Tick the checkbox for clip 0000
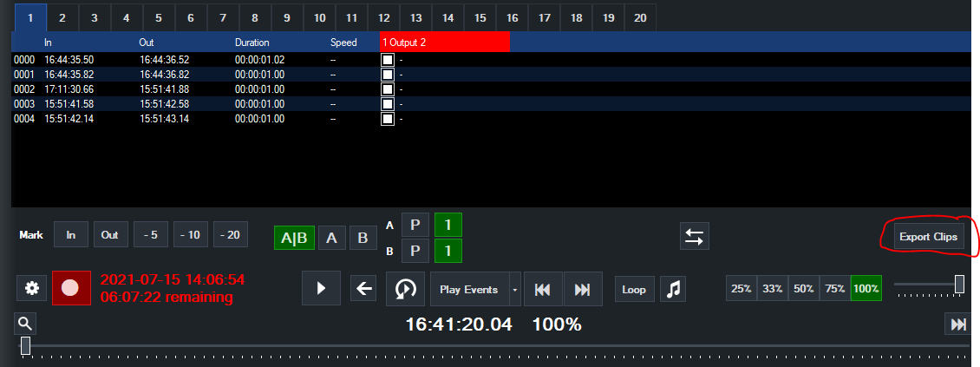The image size is (980, 367). pos(388,60)
